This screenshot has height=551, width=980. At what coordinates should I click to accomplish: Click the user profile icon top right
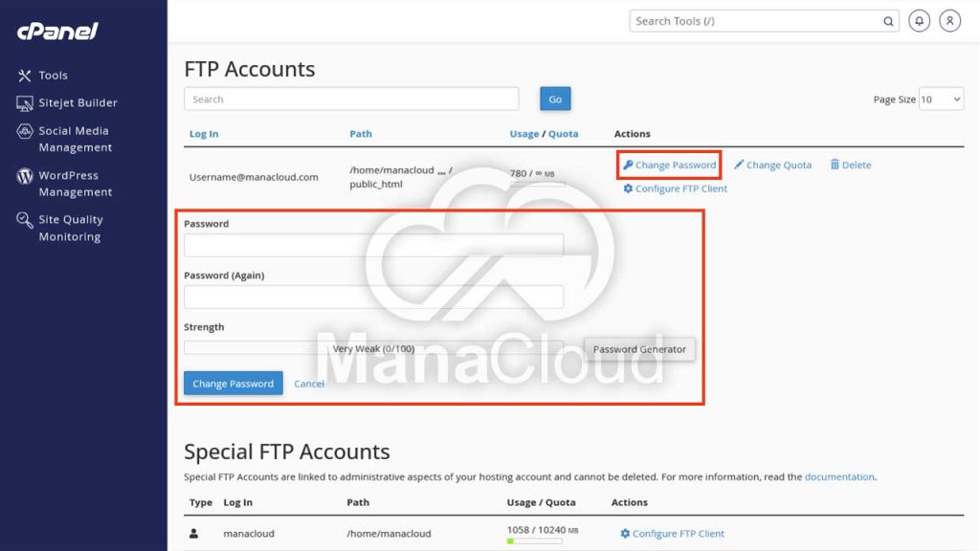[949, 20]
